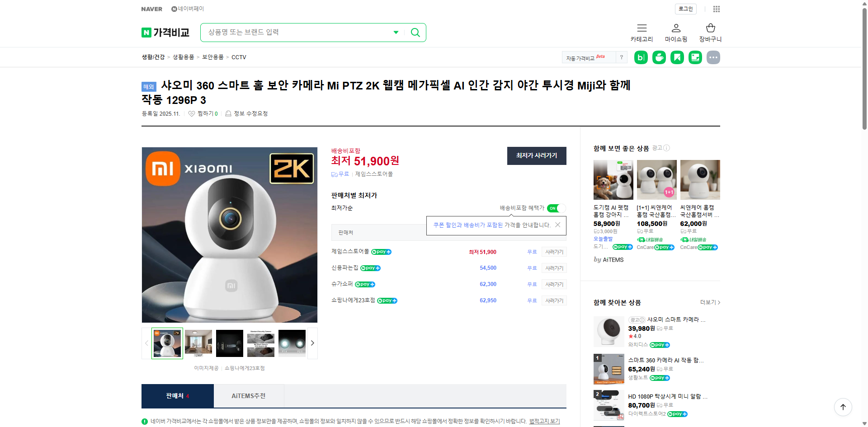
Task: Switch to the AiTEMS추천 tab
Action: 249,396
